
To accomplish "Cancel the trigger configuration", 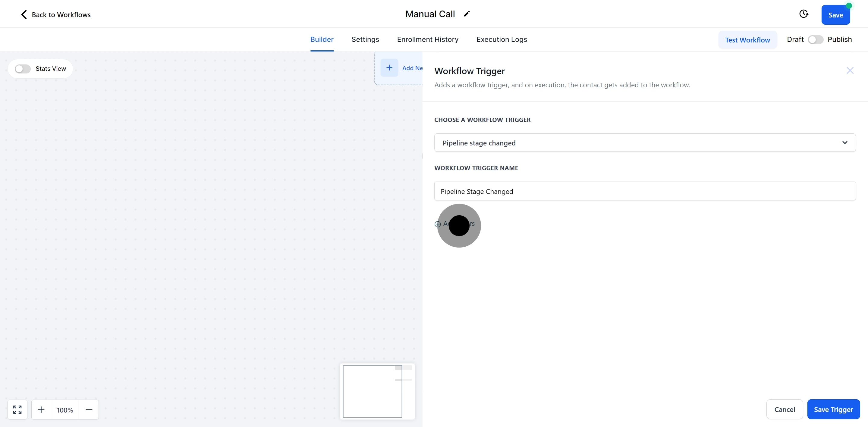I will tap(785, 409).
